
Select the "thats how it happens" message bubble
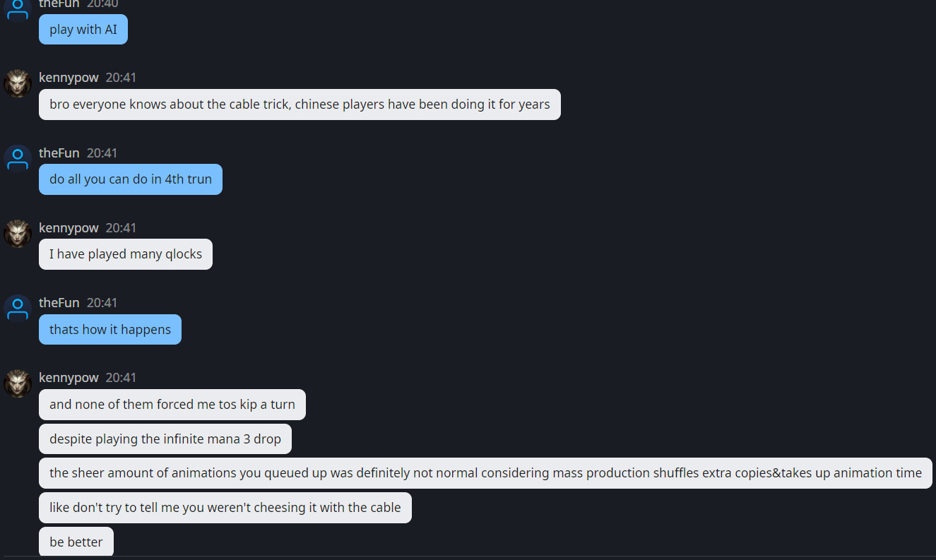point(110,330)
